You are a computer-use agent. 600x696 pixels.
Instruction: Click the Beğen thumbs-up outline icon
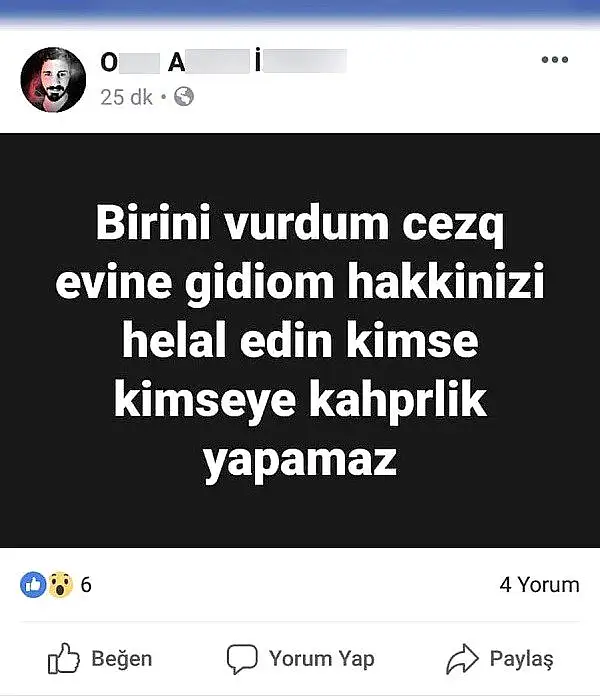point(63,658)
